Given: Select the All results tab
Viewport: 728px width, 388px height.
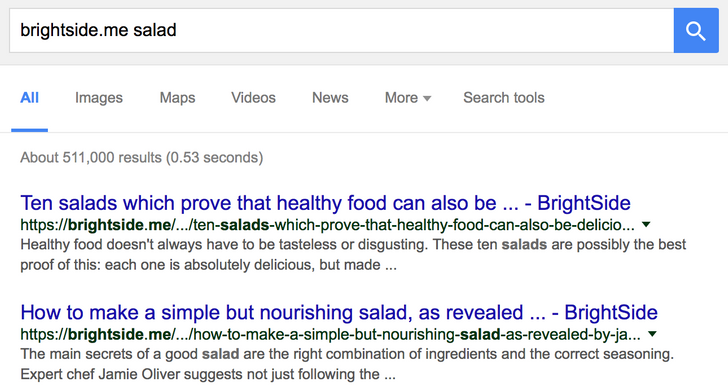Looking at the screenshot, I should [29, 98].
